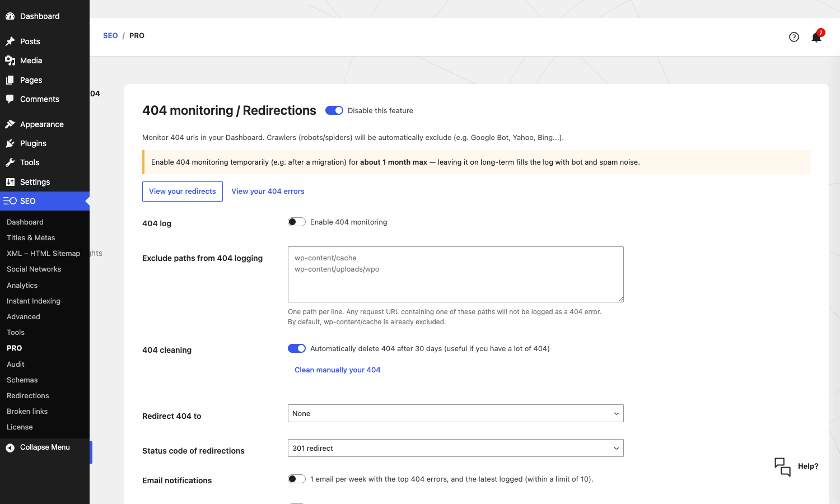This screenshot has width=840, height=504.
Task: Open Advanced submenu item
Action: pos(24,317)
